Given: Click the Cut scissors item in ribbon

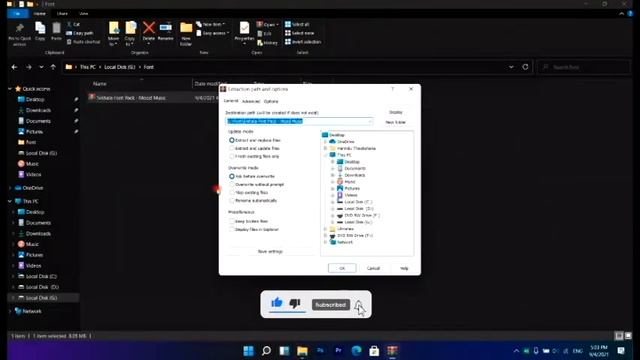Looking at the screenshot, I should click(73, 24).
